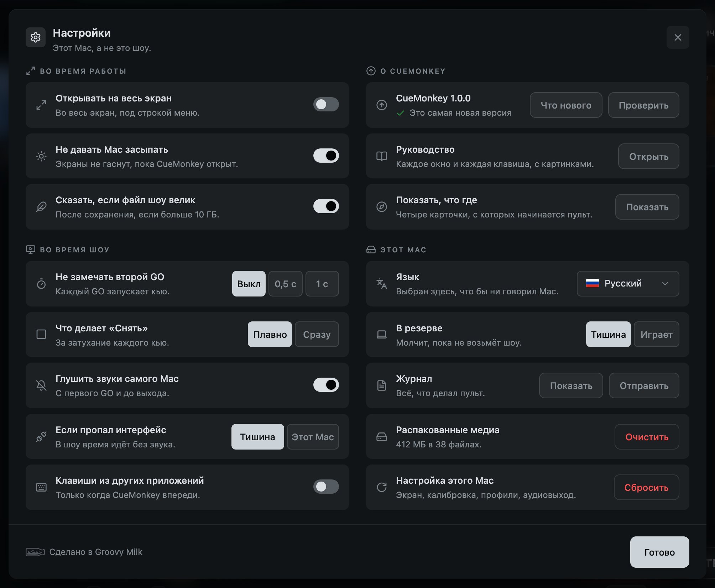The height and width of the screenshot is (588, 715).
Task: Click Отправить in the Журнал row
Action: click(x=644, y=385)
